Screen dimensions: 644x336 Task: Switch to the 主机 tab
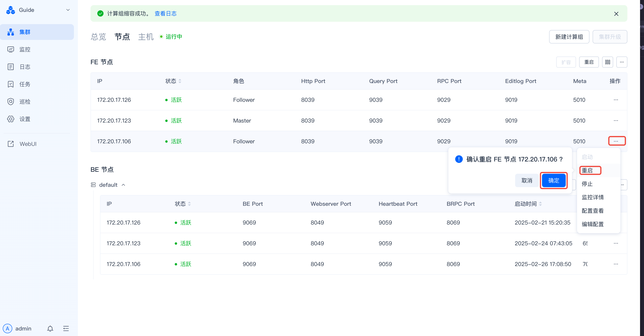click(x=146, y=37)
